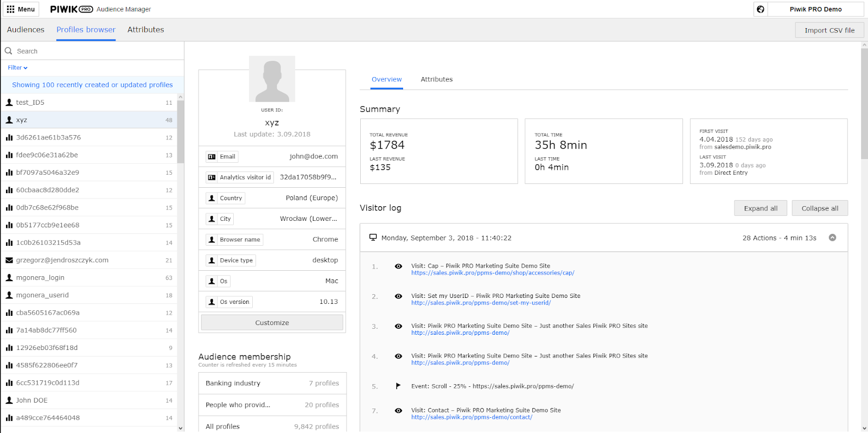Click the eye icon for Visit: Cap

tap(398, 266)
